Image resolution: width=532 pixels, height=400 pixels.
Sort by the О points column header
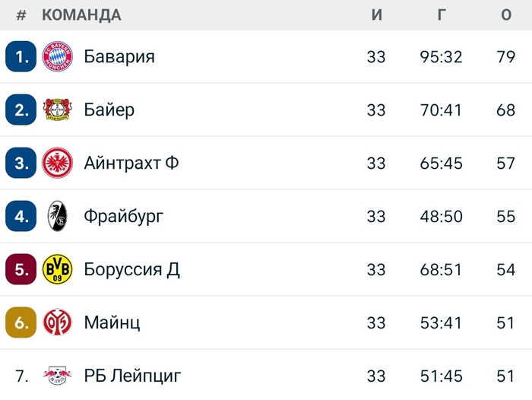click(x=506, y=15)
